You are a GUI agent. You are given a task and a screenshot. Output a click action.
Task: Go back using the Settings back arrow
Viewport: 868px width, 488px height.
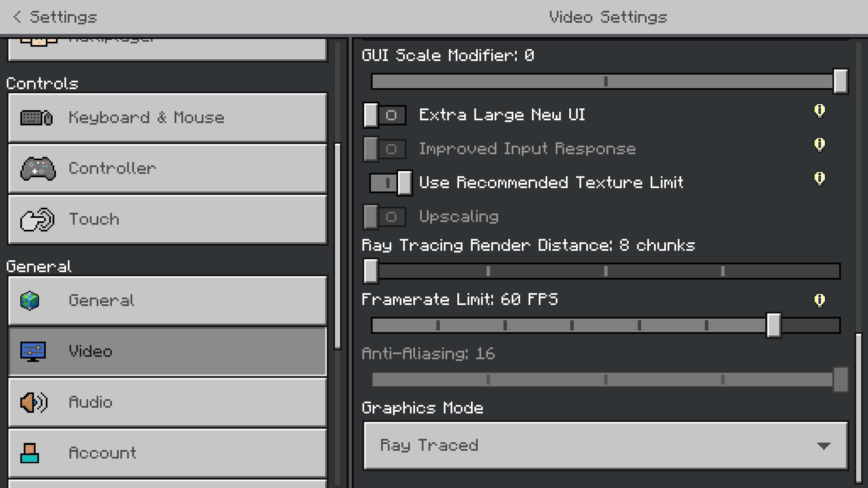click(18, 17)
